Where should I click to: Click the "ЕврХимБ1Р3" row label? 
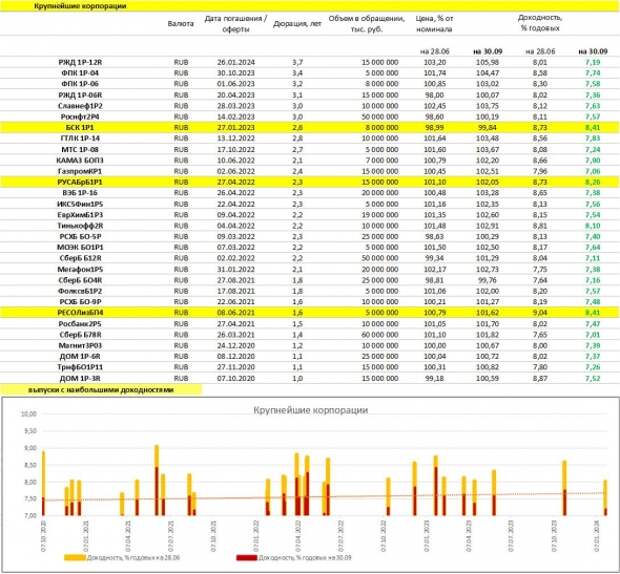(x=80, y=215)
